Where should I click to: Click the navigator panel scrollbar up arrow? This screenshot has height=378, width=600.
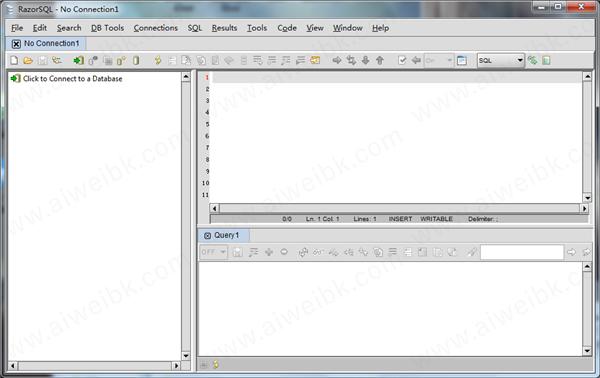(186, 77)
